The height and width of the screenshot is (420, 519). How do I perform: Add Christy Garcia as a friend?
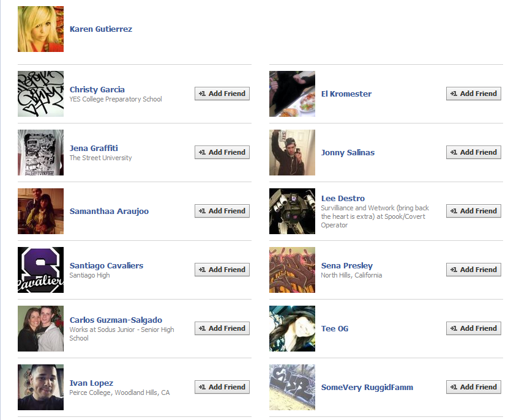[222, 94]
